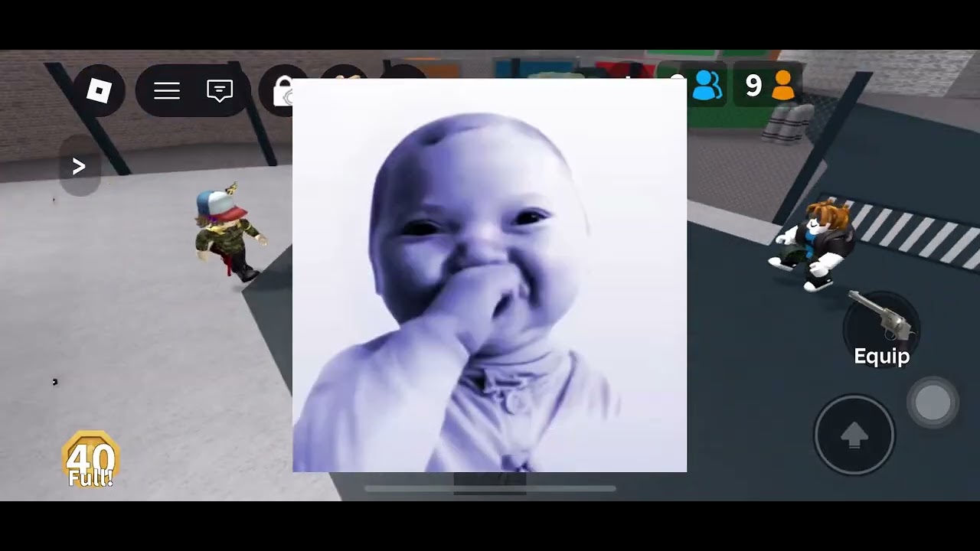
Task: Tap the gold 40 Full! coin badge
Action: point(91,460)
